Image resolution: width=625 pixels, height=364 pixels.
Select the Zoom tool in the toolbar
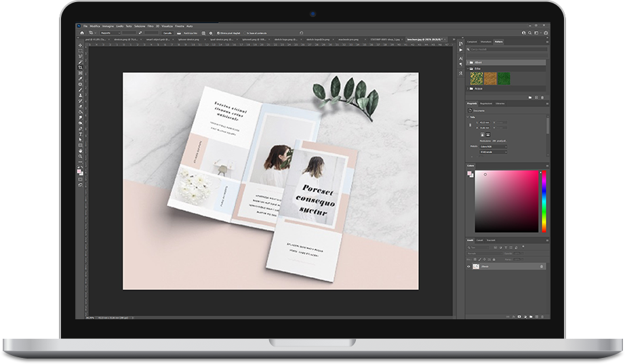point(81,157)
